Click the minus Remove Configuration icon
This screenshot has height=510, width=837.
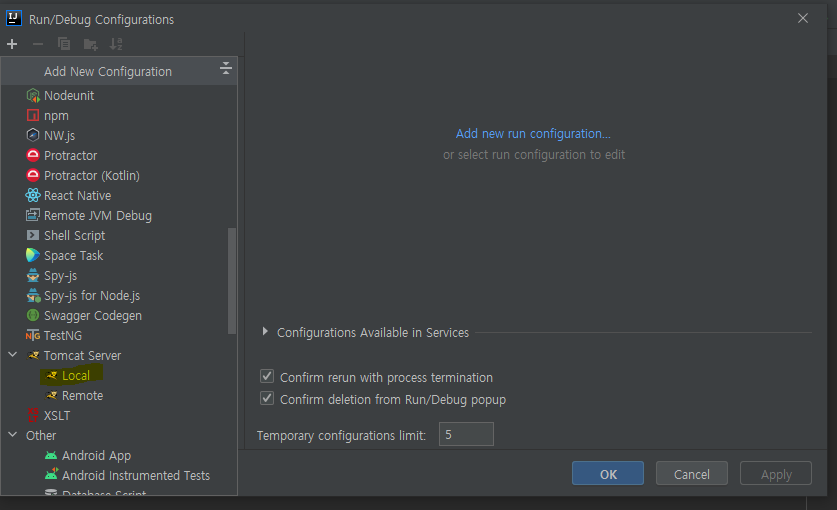pos(38,44)
